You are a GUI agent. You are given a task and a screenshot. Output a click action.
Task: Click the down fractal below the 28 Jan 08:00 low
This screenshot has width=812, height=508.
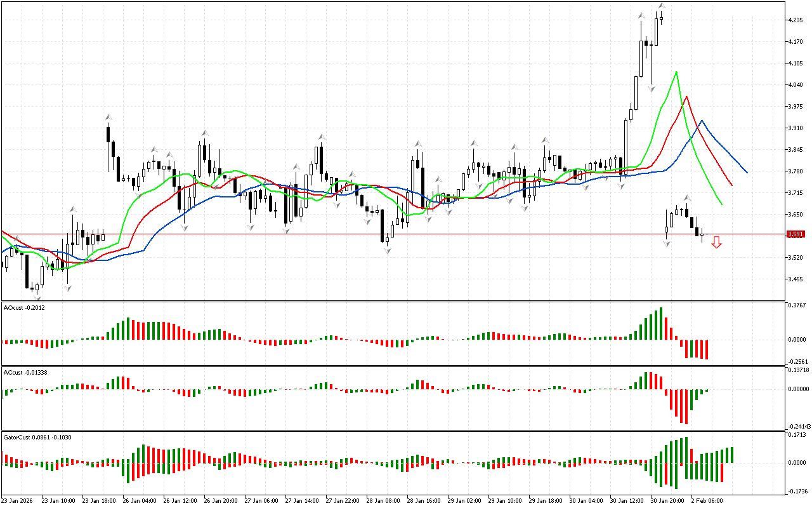(x=387, y=251)
